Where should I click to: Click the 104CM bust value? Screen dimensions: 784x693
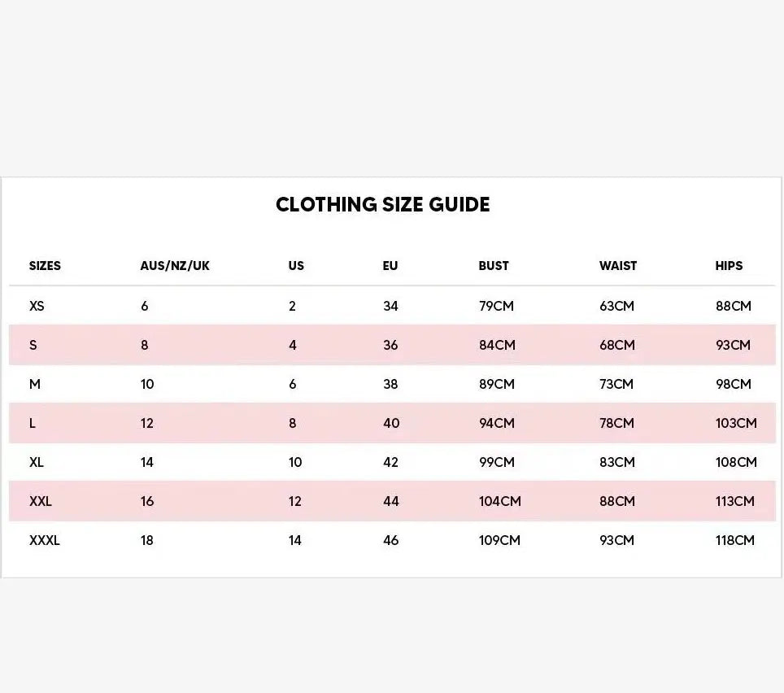coord(499,502)
